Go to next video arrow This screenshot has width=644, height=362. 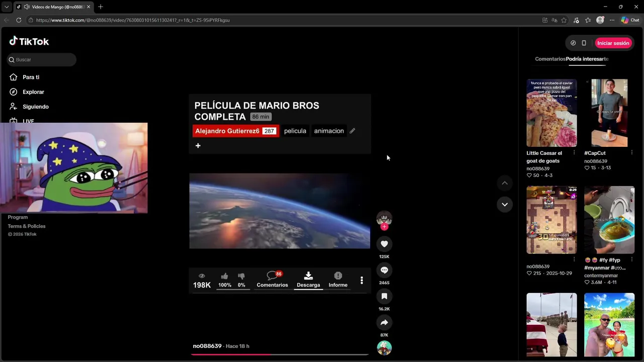click(x=505, y=204)
